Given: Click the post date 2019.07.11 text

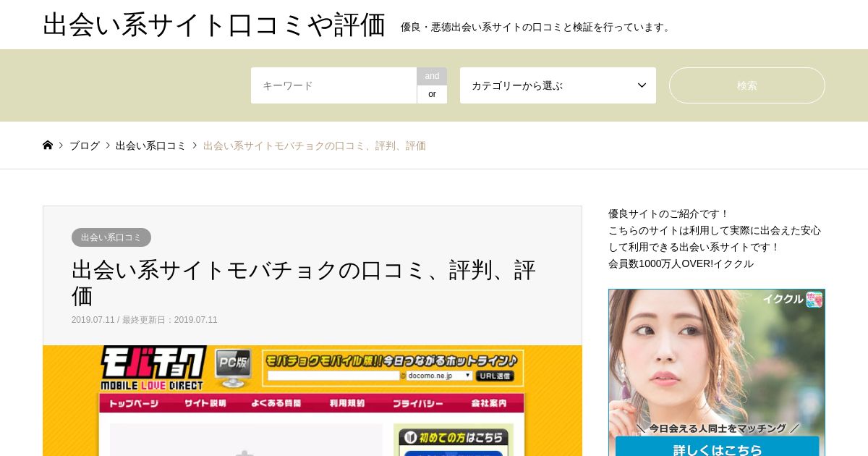Looking at the screenshot, I should tap(93, 320).
